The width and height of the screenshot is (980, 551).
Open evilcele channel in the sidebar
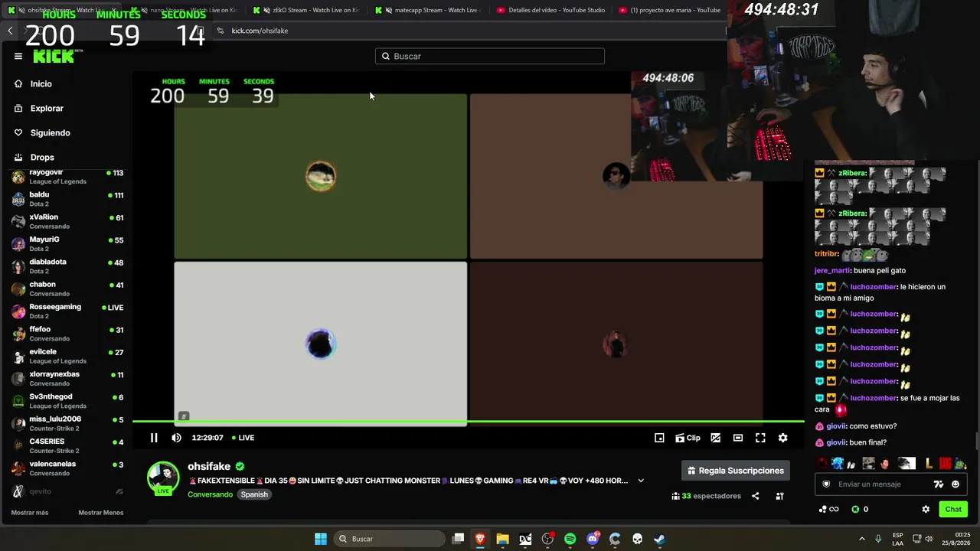(x=67, y=356)
